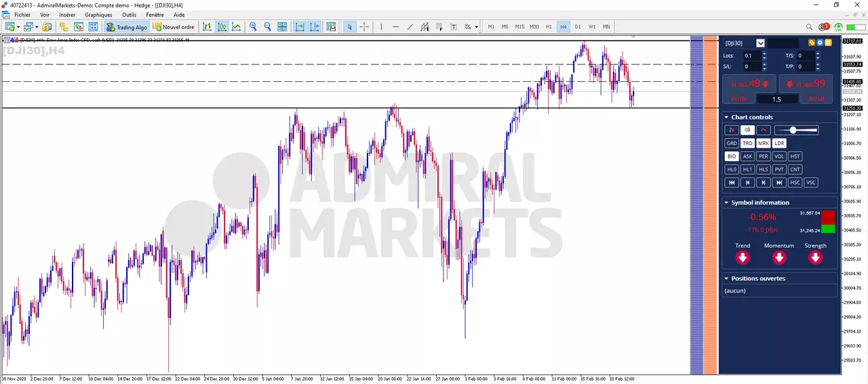The width and height of the screenshot is (868, 384).
Task: Open the Aide menu
Action: tap(179, 14)
